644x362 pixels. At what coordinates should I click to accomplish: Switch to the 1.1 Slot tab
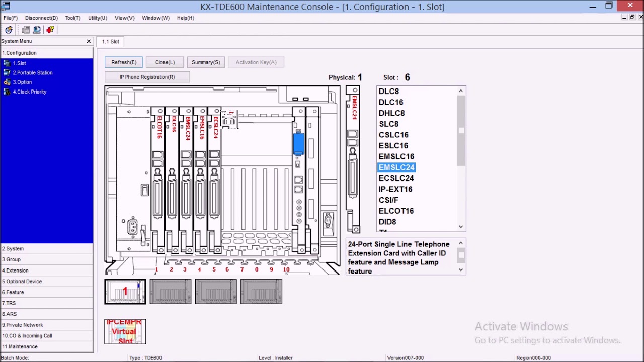pos(111,42)
